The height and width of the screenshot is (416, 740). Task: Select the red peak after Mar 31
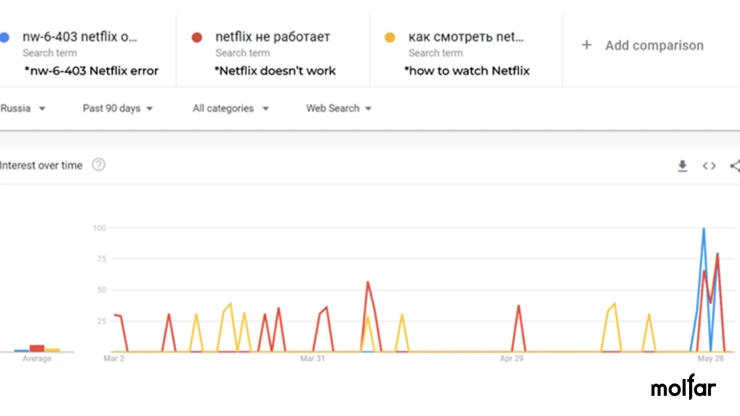[x=368, y=282]
